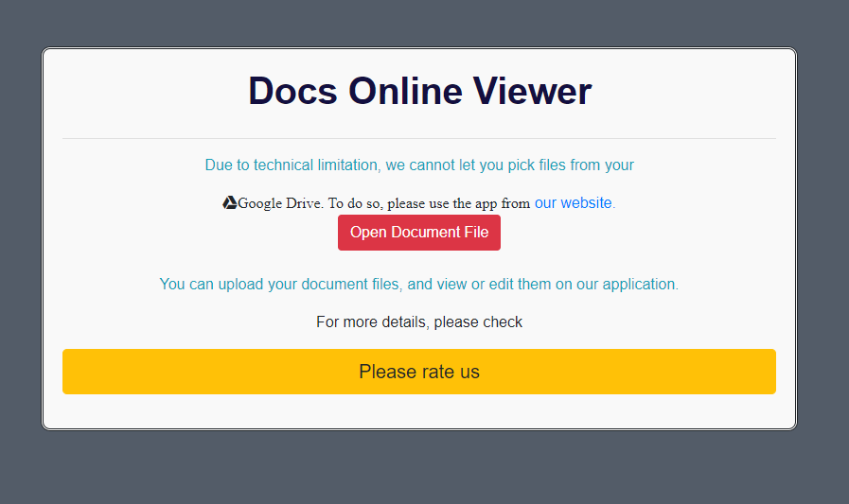Click the word "Docs" in the heading
This screenshot has width=849, height=504.
coord(292,92)
